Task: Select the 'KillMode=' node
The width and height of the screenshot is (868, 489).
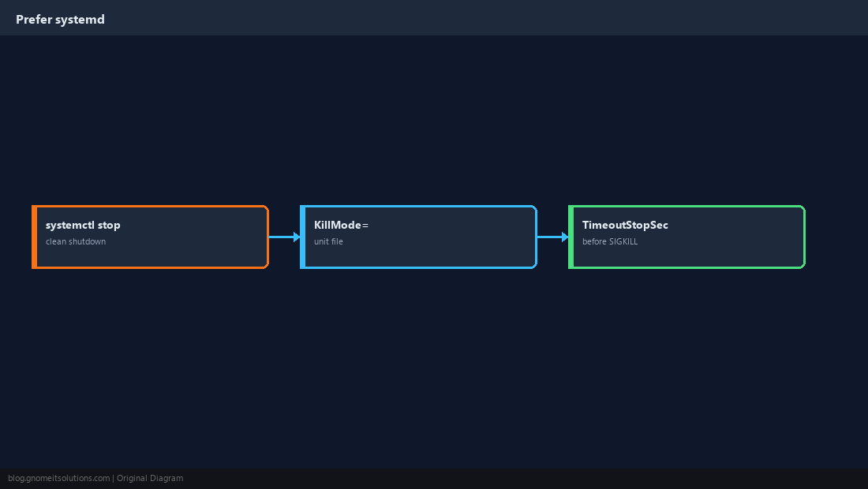Action: point(418,237)
